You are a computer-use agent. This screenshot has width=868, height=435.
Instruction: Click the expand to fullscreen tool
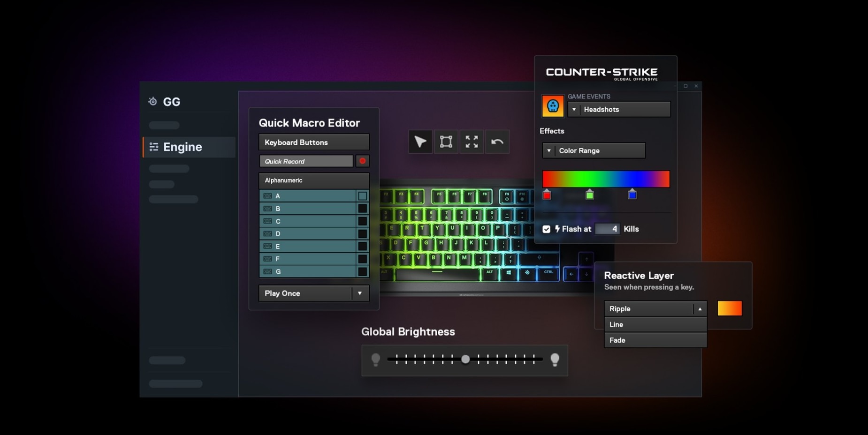[x=472, y=142]
